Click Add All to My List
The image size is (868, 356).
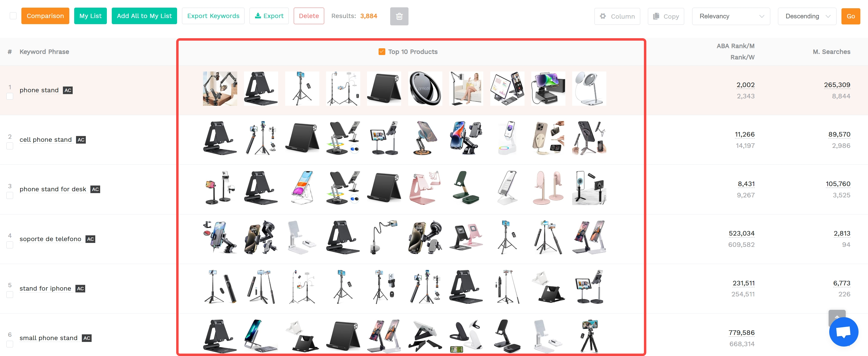144,16
